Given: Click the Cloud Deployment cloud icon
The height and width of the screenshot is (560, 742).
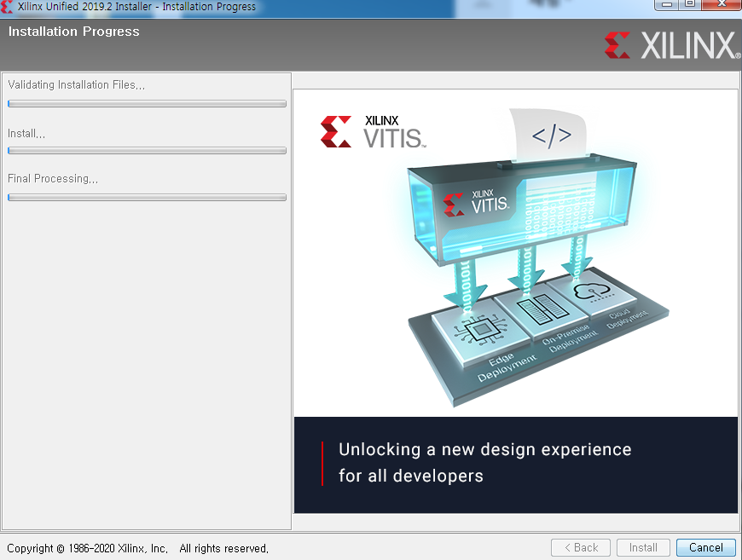Looking at the screenshot, I should 593,292.
